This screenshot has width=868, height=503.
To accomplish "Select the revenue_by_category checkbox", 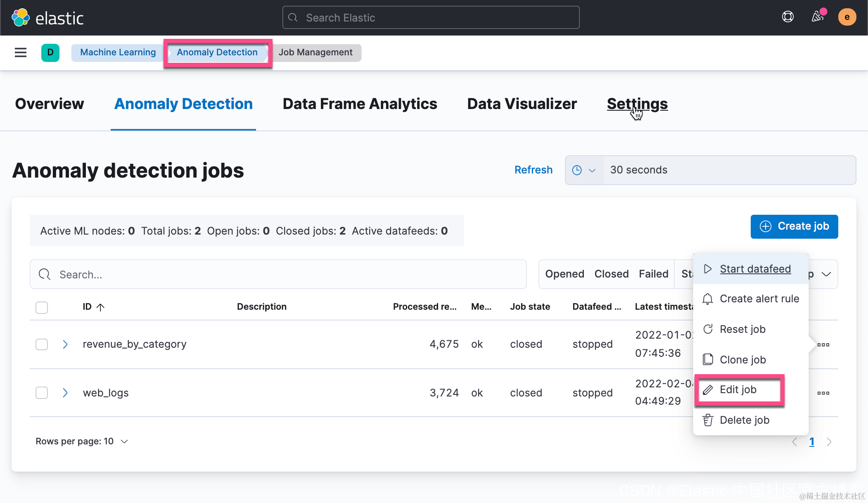I will pyautogui.click(x=42, y=344).
